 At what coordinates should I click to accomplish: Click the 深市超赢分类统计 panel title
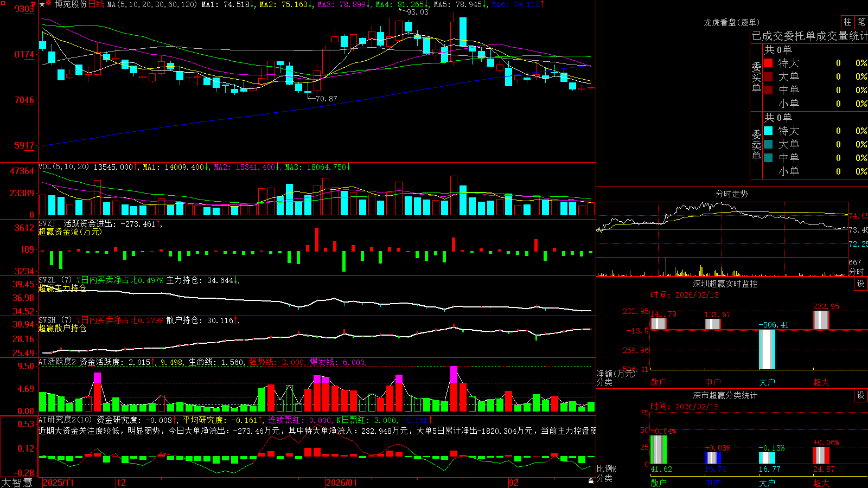point(725,395)
